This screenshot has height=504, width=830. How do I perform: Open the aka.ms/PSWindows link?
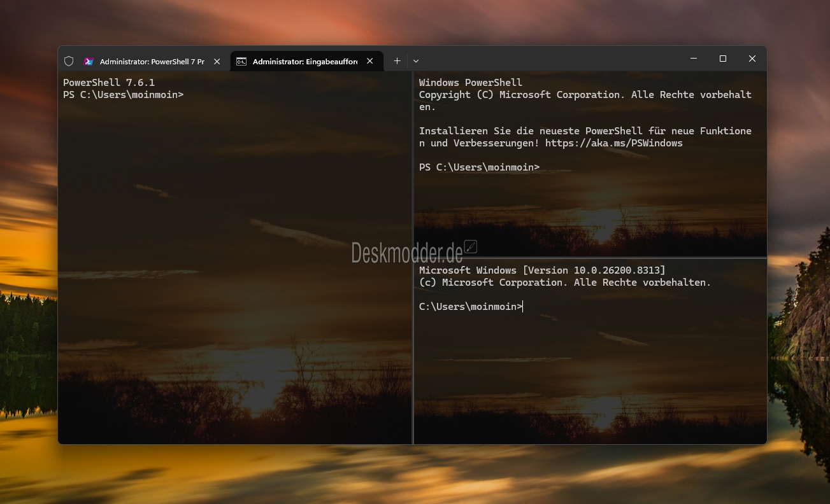tap(613, 143)
